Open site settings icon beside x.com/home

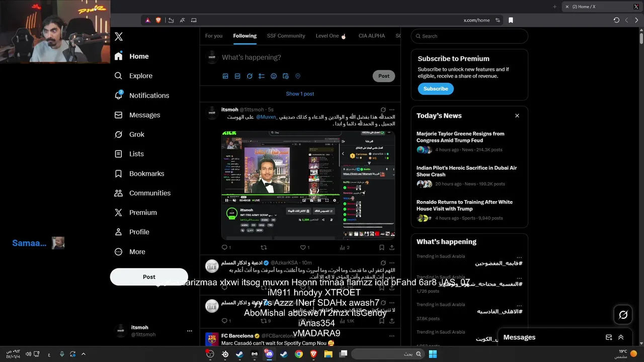[x=498, y=20]
